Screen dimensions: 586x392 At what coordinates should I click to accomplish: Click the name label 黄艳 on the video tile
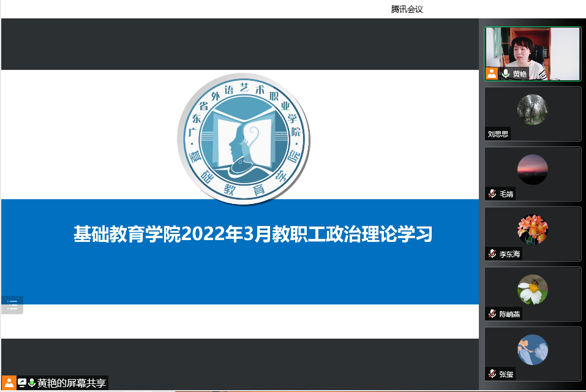click(519, 73)
